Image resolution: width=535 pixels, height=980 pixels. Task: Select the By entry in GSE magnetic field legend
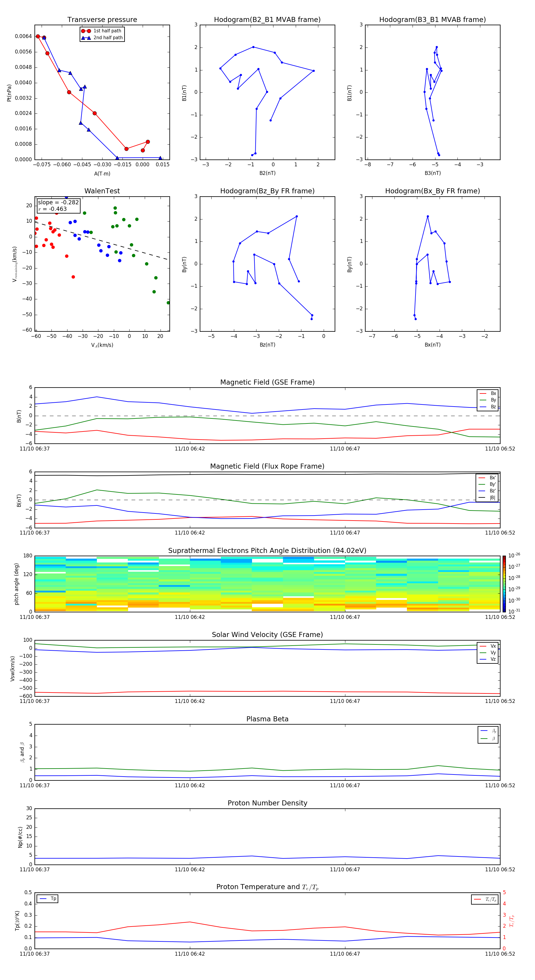click(488, 400)
